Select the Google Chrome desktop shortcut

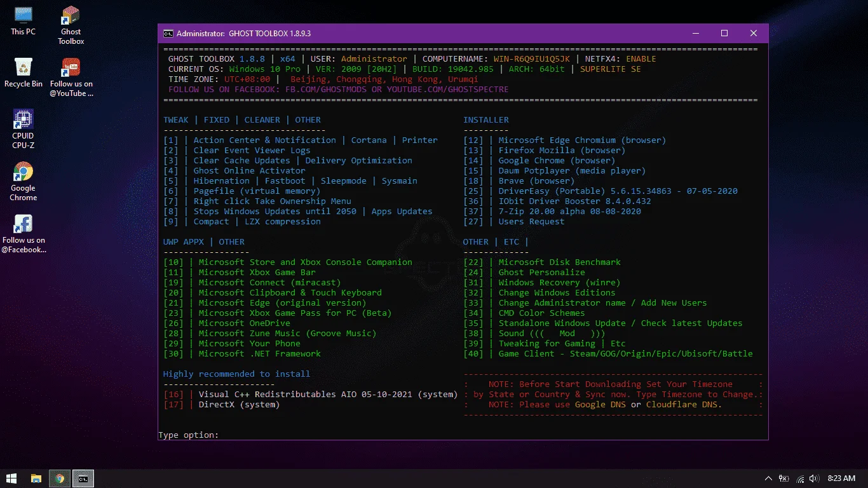coord(24,182)
